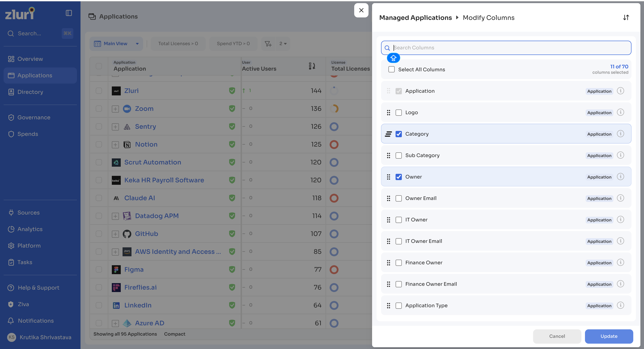Enable the IT Owner column checkbox
This screenshot has height=349, width=644.
(x=398, y=220)
